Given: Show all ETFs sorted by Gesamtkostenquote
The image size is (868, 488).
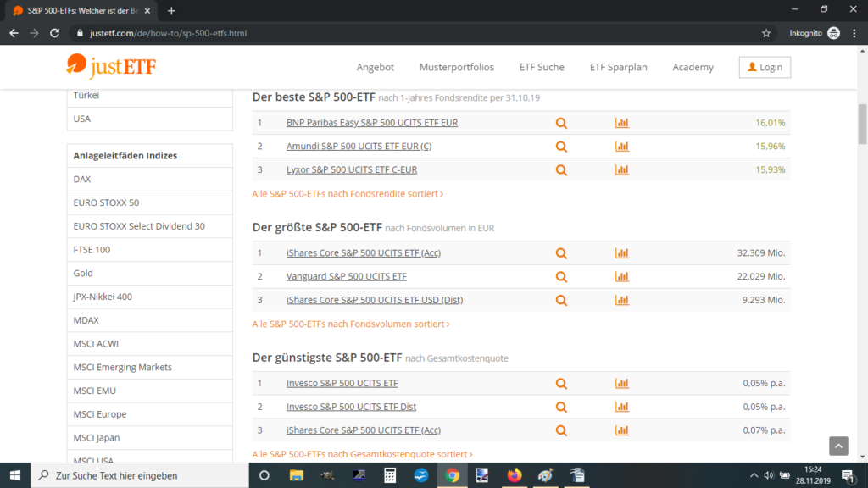Looking at the screenshot, I should tap(362, 454).
